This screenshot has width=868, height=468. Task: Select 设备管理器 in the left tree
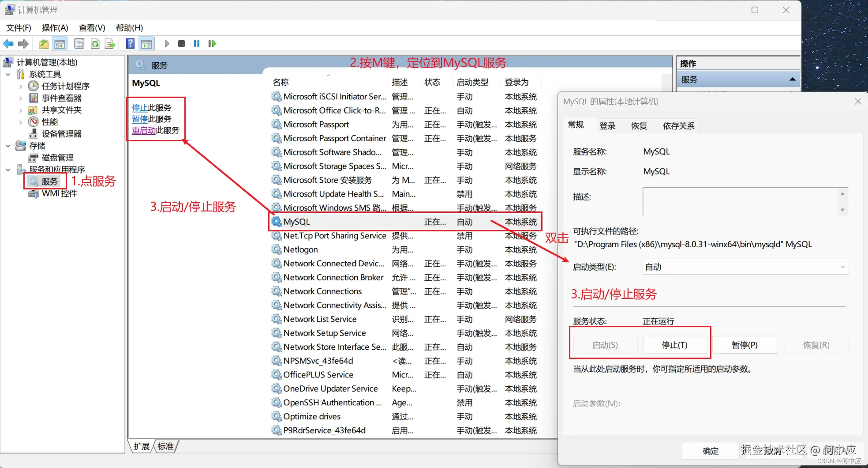[62, 134]
